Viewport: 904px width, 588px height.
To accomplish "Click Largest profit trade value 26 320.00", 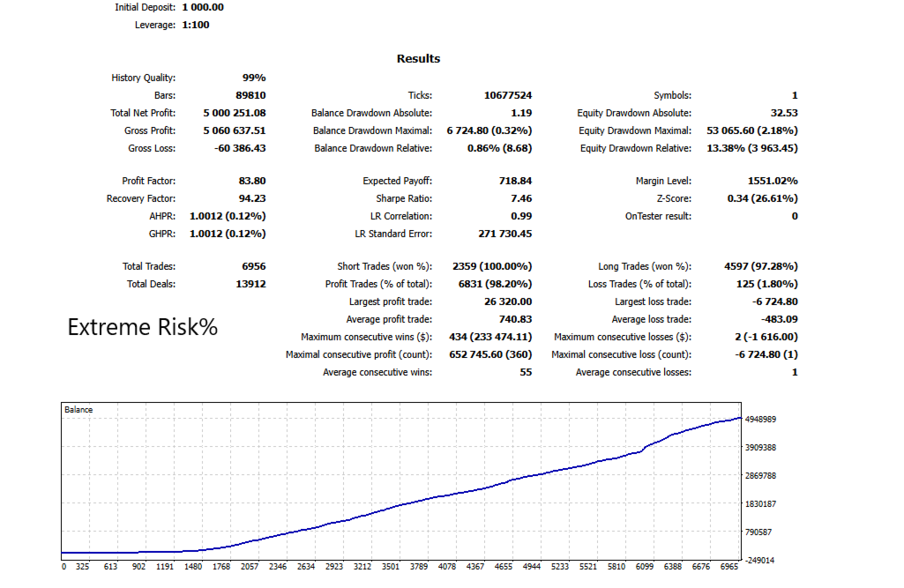I will [508, 301].
